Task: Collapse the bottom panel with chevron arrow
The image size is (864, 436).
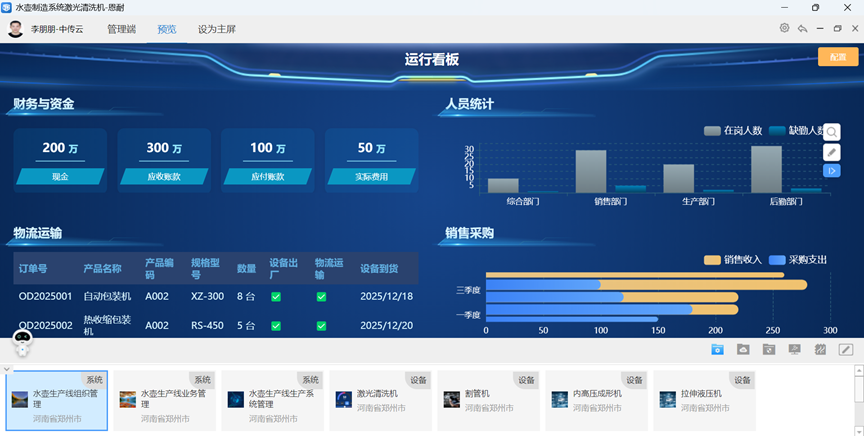Action: pos(7,369)
